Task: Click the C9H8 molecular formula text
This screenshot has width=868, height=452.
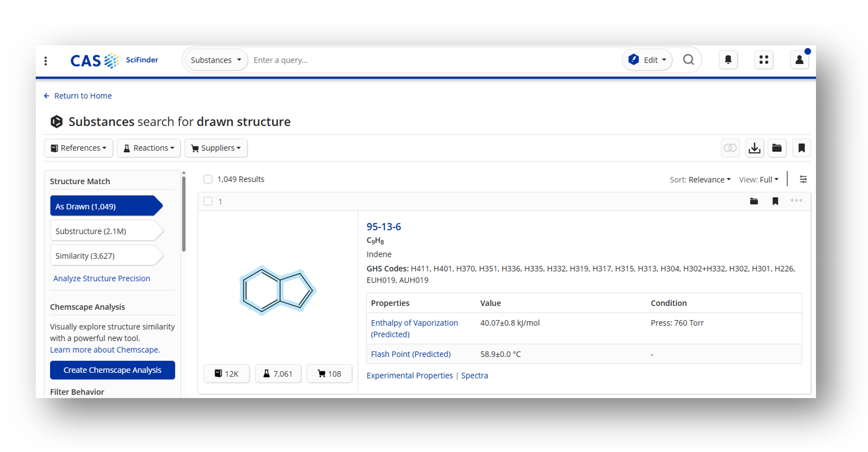Action: (375, 241)
